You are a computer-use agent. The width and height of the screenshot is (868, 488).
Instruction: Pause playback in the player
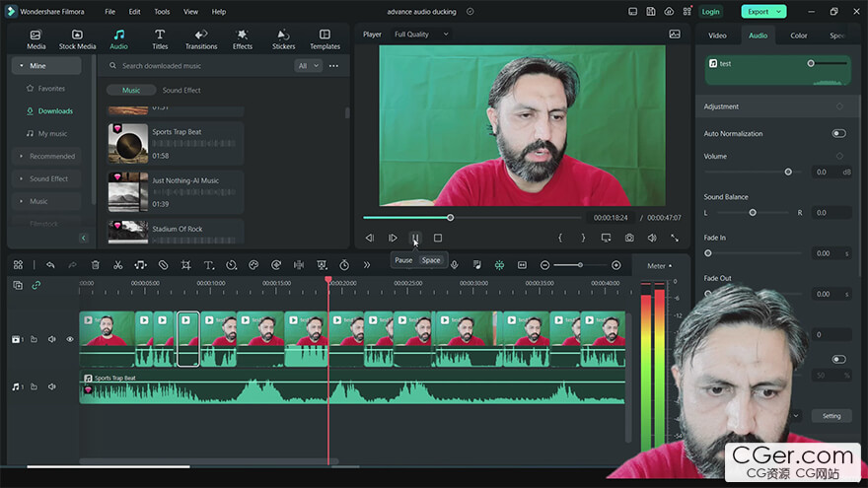click(x=415, y=238)
